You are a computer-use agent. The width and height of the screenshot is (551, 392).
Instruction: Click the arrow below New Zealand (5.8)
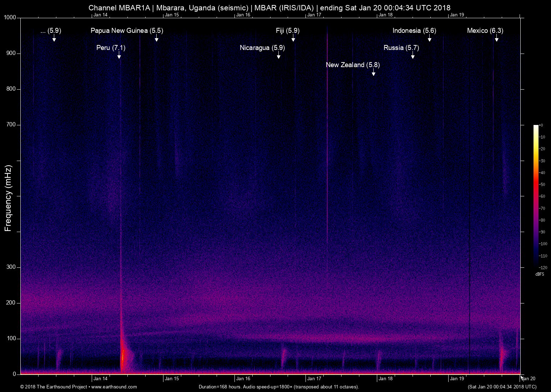click(373, 73)
